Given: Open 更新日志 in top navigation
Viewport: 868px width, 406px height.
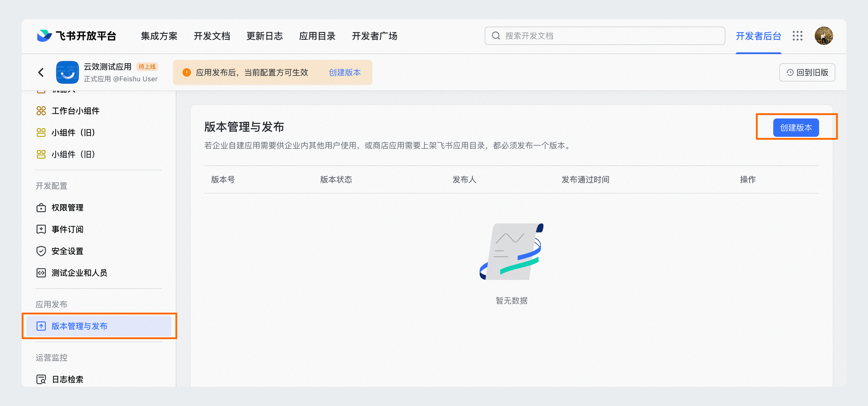Looking at the screenshot, I should click(x=265, y=36).
